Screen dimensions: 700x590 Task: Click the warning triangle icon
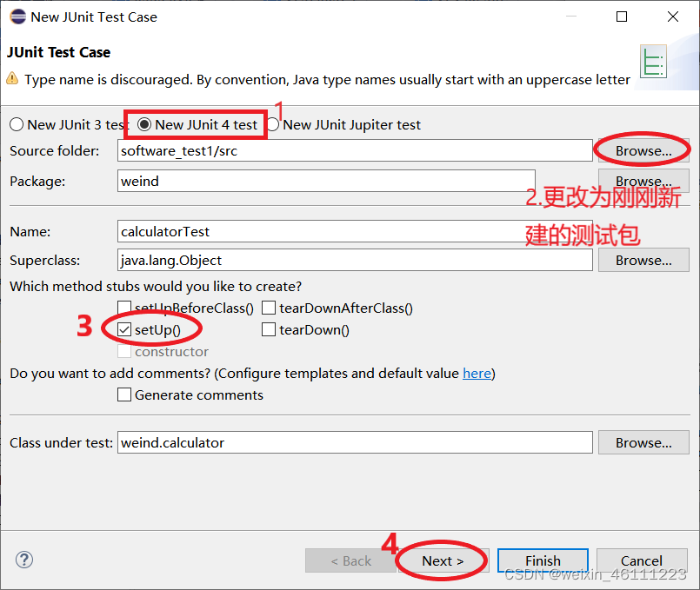(12, 78)
